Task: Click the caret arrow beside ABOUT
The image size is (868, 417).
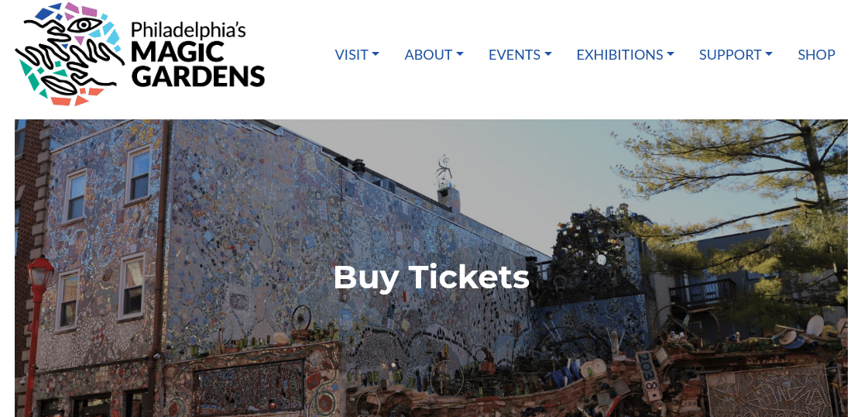Action: click(x=459, y=55)
